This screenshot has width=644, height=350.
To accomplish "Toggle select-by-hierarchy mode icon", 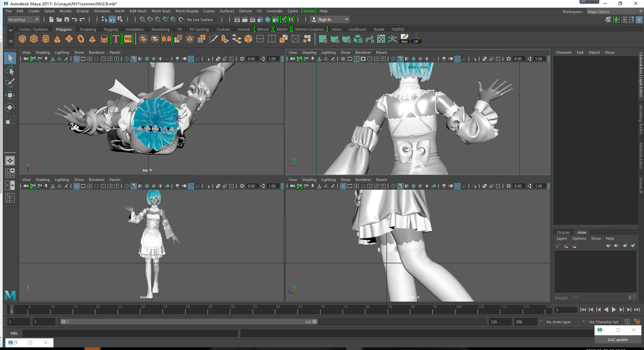I will (x=104, y=19).
